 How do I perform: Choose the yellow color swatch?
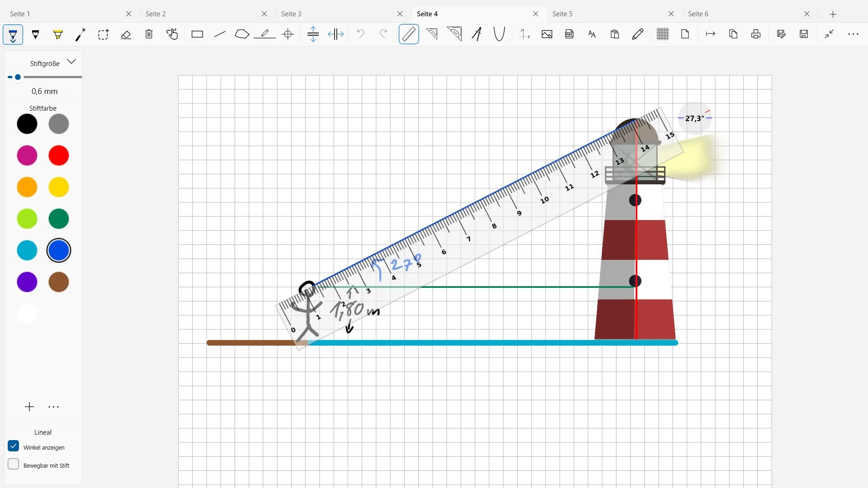[x=59, y=187]
